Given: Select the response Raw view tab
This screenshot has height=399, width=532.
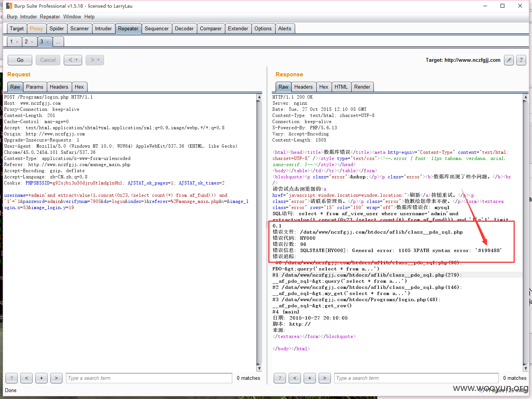Looking at the screenshot, I should coord(284,87).
